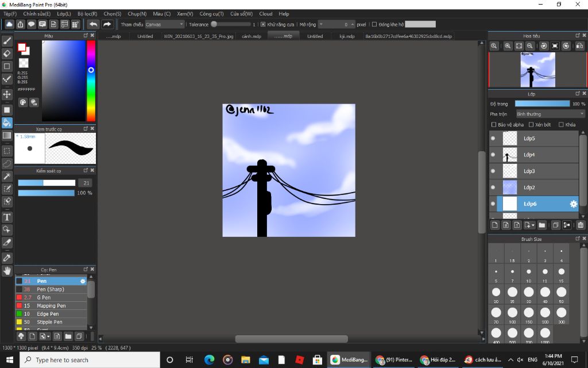Open Tham chiếu Canvas dropdown

click(165, 24)
